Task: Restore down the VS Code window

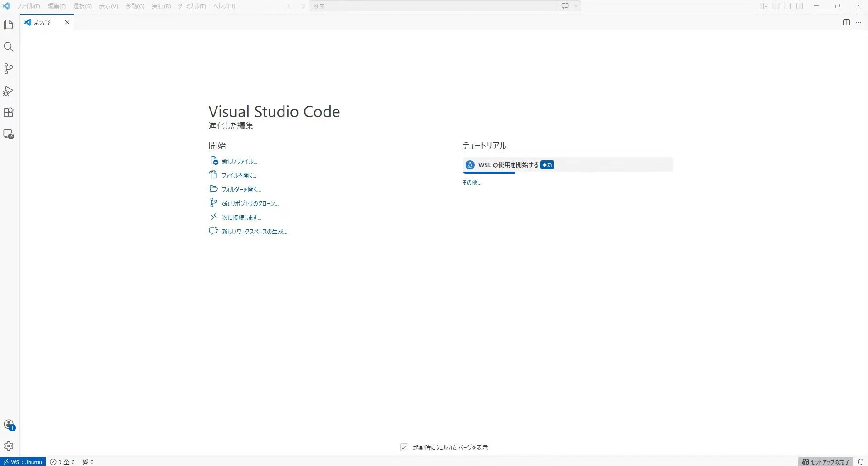Action: 838,6
